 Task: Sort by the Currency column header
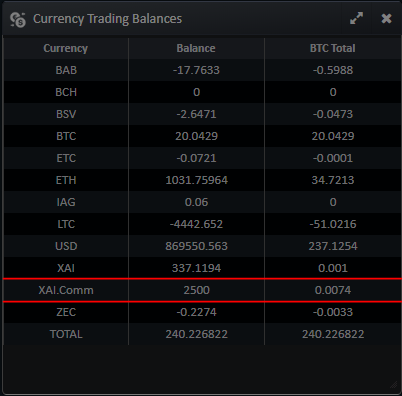pos(66,48)
